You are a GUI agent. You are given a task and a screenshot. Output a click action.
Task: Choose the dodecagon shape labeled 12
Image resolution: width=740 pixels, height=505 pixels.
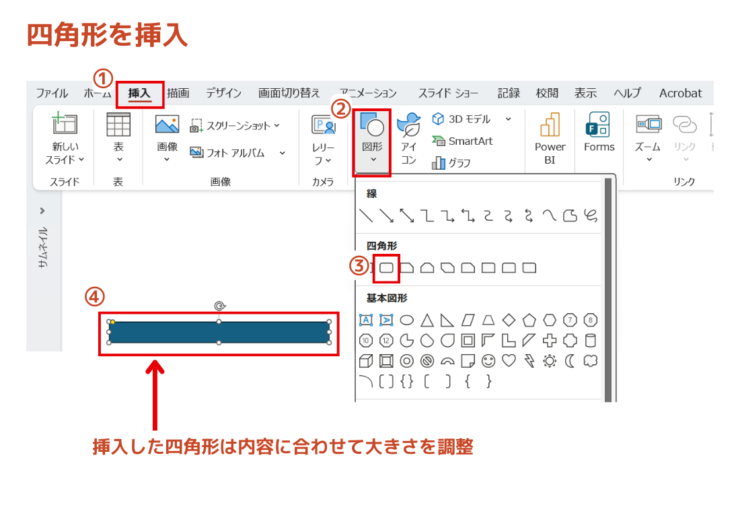coord(386,340)
